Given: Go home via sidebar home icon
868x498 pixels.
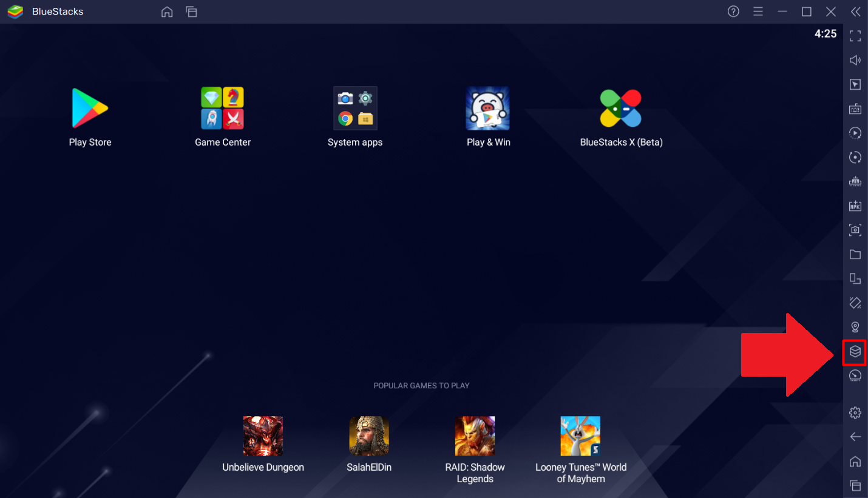Looking at the screenshot, I should (855, 461).
